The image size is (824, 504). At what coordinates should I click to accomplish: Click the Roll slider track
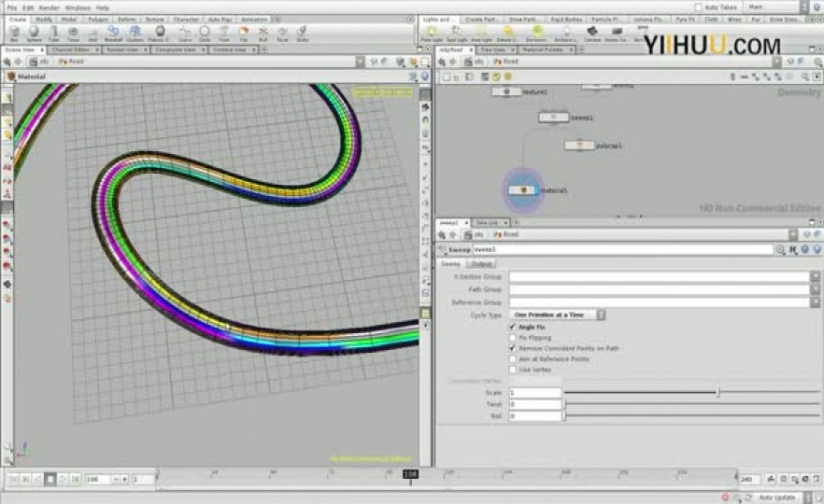pyautogui.click(x=691, y=416)
